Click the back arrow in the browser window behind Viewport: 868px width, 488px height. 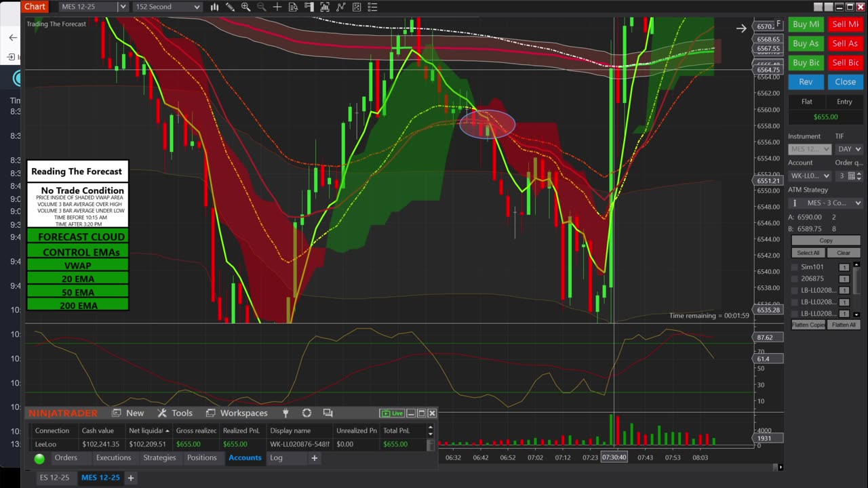point(12,37)
